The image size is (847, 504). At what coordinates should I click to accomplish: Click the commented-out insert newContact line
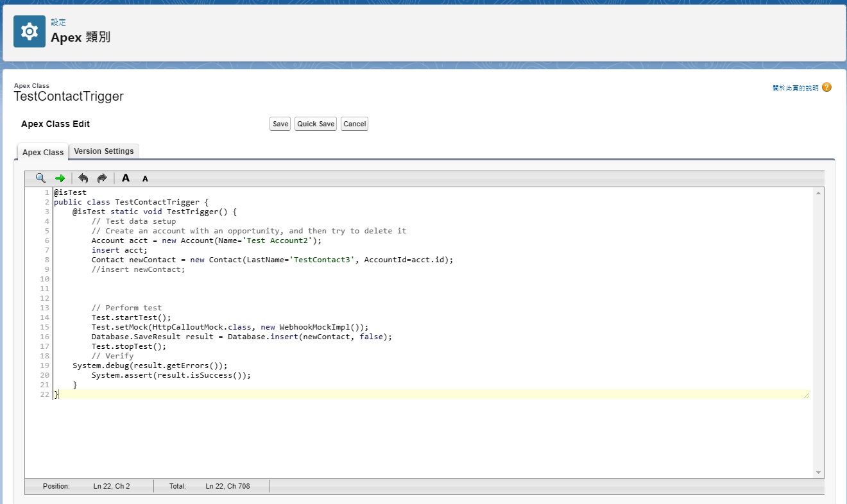[x=138, y=269]
